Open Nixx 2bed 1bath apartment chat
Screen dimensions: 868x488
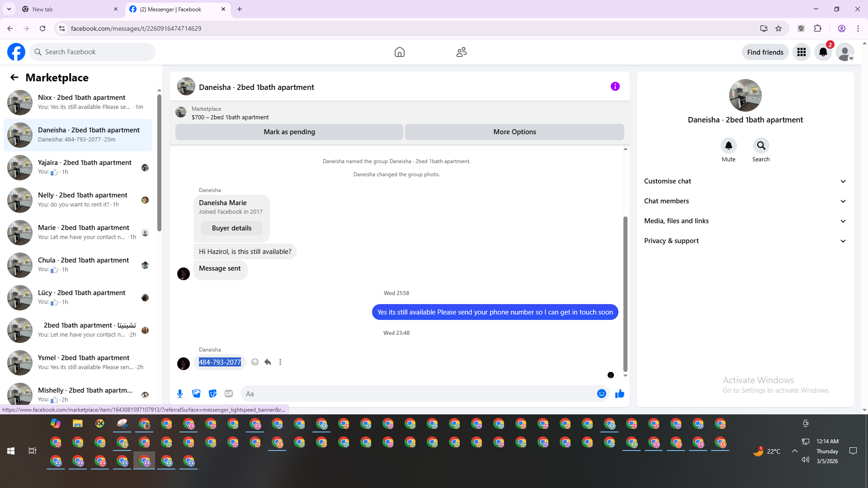(78, 103)
